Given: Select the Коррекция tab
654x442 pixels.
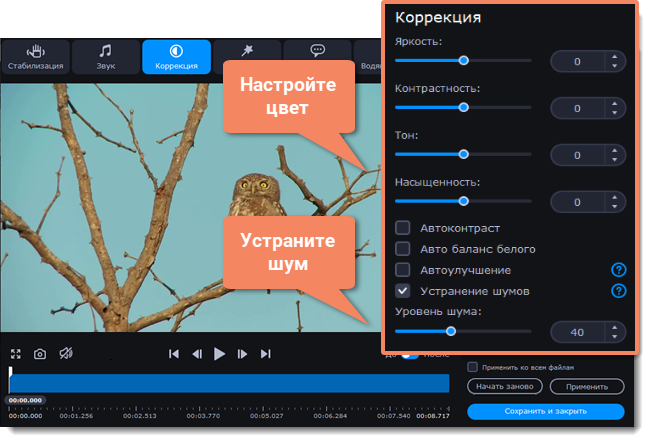Looking at the screenshot, I should (176, 58).
